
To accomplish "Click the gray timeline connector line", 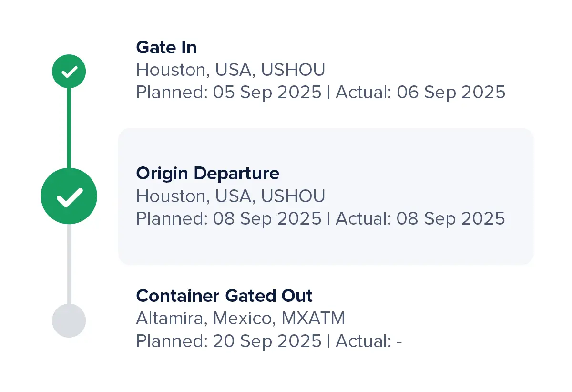I will point(69,262).
